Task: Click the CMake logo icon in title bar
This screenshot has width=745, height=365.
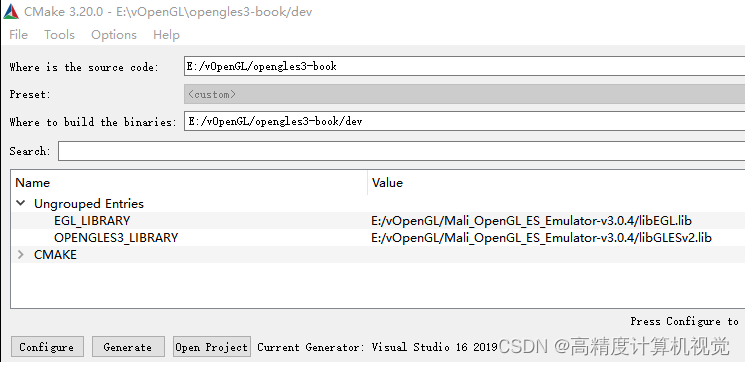Action: tap(10, 11)
